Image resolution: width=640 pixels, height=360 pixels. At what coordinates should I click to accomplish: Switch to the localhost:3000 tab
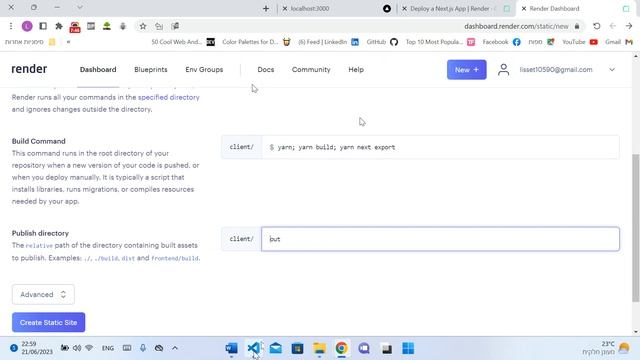(309, 8)
